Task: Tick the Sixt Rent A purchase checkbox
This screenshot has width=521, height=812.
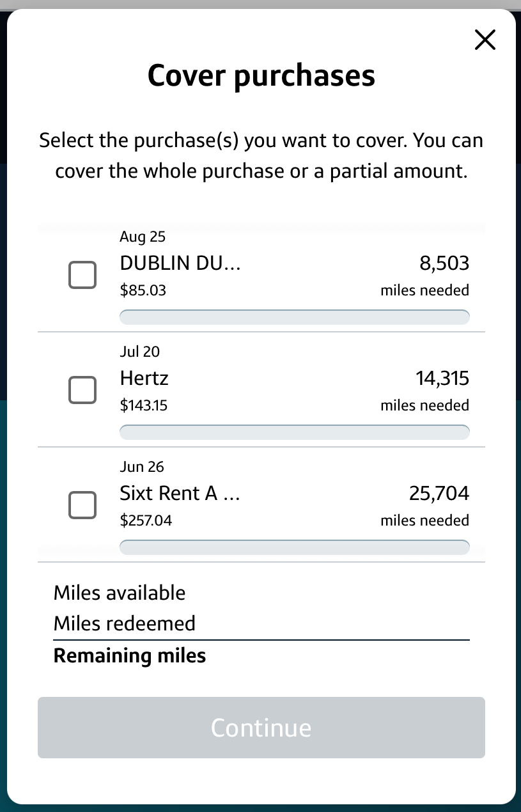Action: click(82, 505)
